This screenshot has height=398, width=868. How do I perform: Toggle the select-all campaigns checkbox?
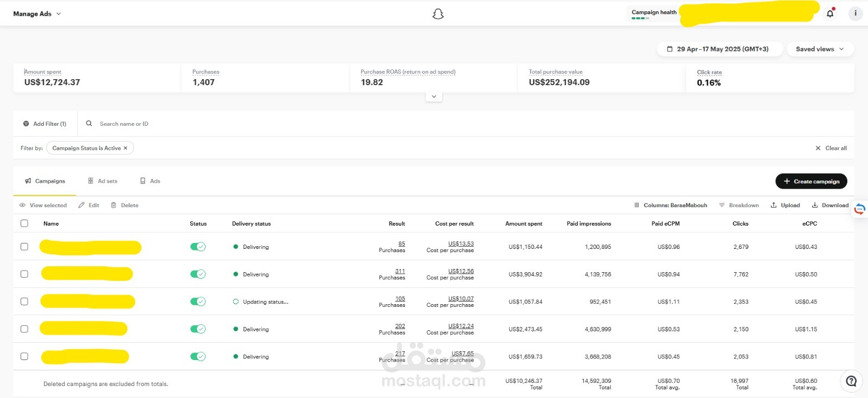[x=24, y=223]
